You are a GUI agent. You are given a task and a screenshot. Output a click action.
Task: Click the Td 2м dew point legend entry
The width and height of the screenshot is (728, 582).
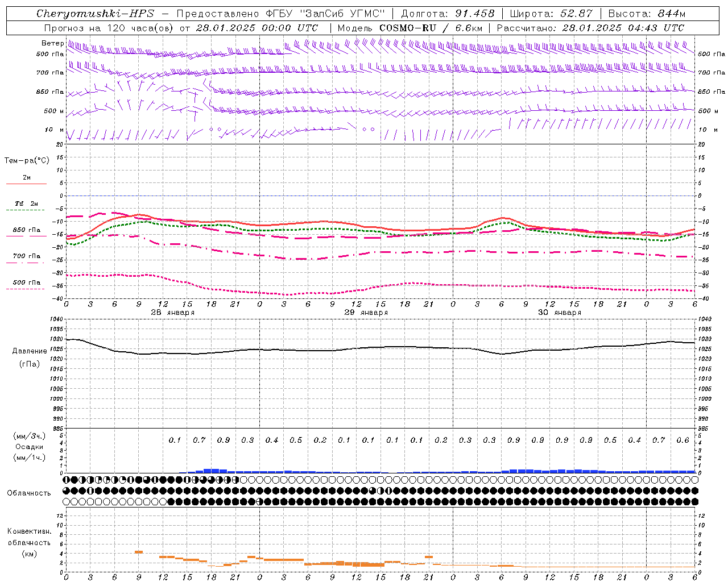26,203
